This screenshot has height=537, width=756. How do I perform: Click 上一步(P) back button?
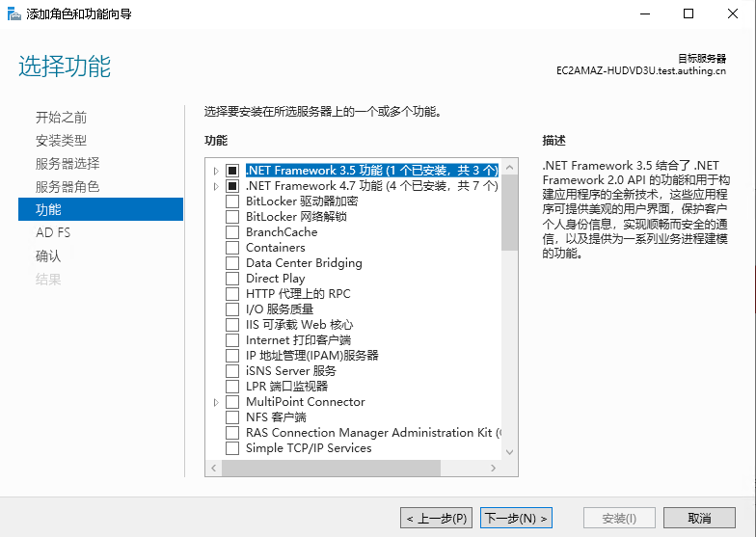(436, 519)
